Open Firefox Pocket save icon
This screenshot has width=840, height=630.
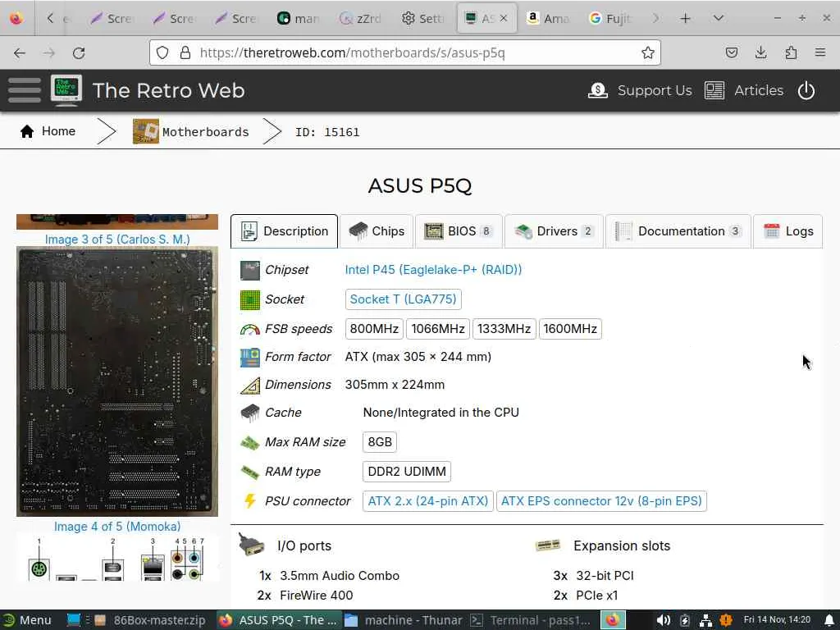(731, 52)
